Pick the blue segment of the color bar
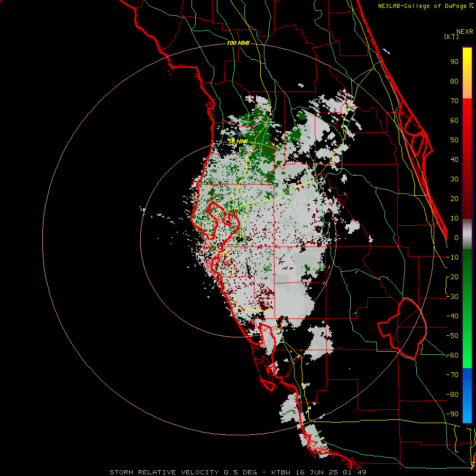The height and width of the screenshot is (476, 476). pyautogui.click(x=467, y=395)
